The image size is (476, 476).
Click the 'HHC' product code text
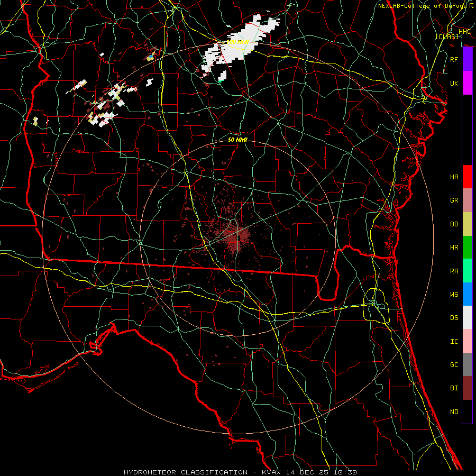click(465, 32)
